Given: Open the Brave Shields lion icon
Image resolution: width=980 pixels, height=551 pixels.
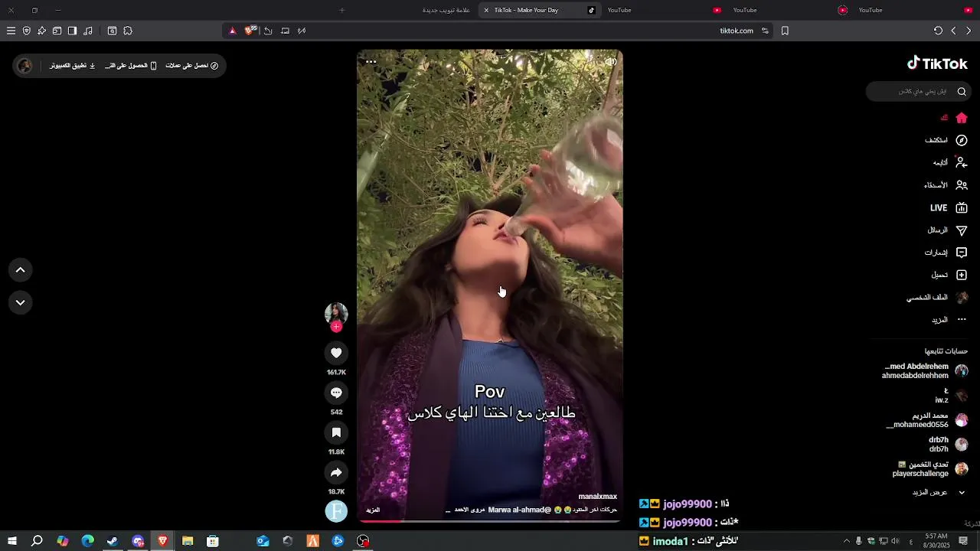Looking at the screenshot, I should pyautogui.click(x=249, y=31).
